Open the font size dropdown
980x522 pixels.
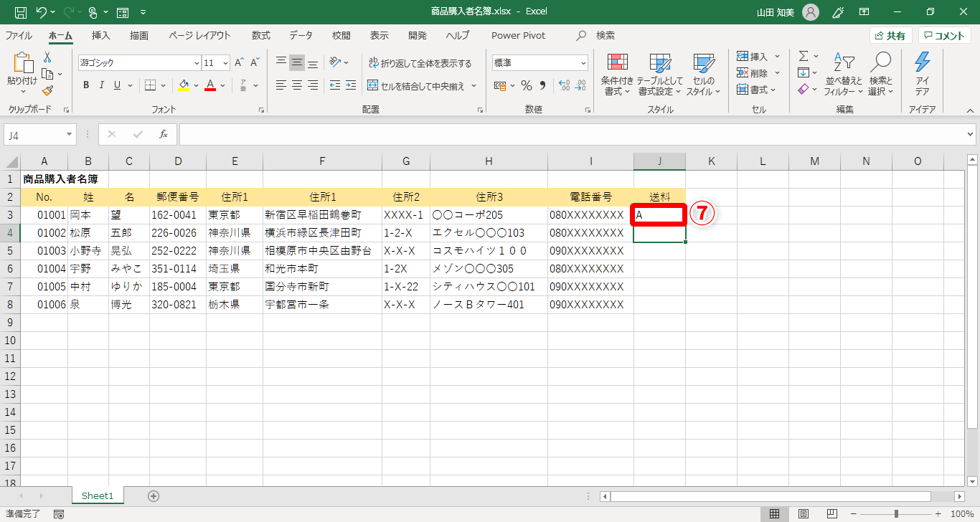coord(225,63)
